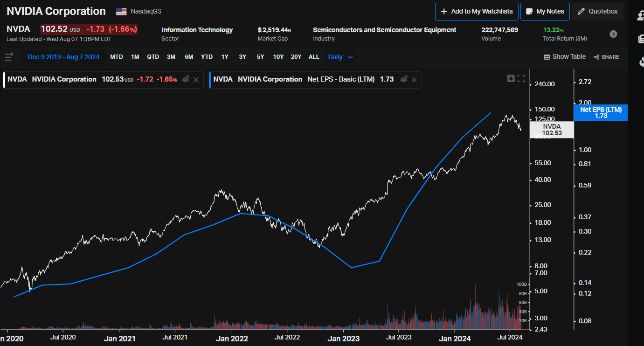Open the flame icon in right sidebar

point(642,62)
